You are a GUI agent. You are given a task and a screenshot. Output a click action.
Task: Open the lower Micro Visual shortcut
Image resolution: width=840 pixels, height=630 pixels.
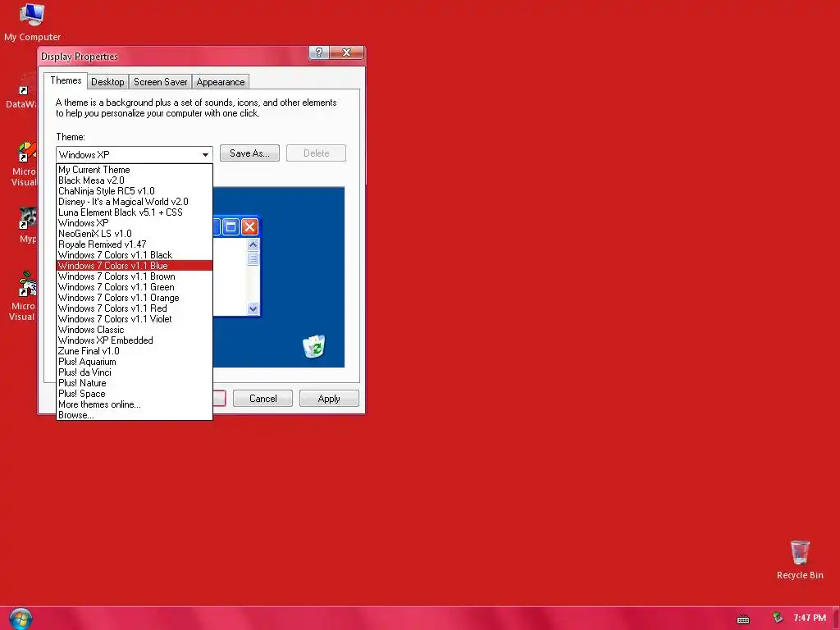coord(23,296)
